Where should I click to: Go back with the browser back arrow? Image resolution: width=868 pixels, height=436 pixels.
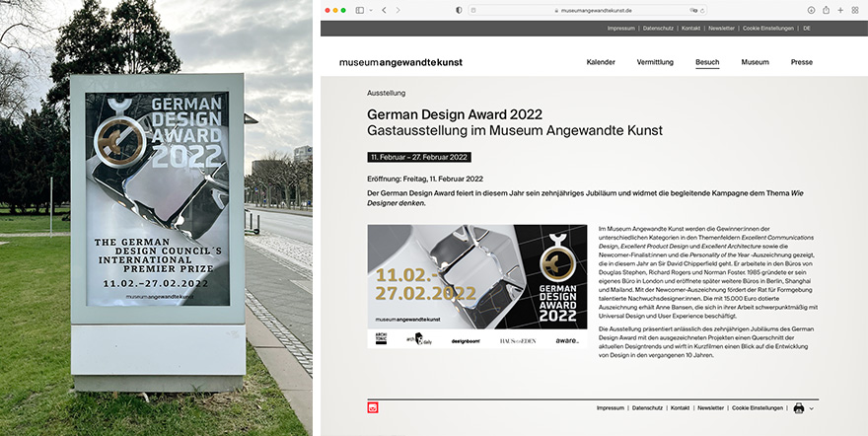(384, 11)
